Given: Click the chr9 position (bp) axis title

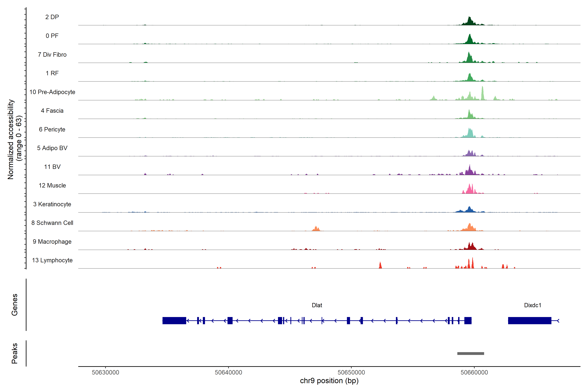Looking at the screenshot, I should pyautogui.click(x=329, y=381).
